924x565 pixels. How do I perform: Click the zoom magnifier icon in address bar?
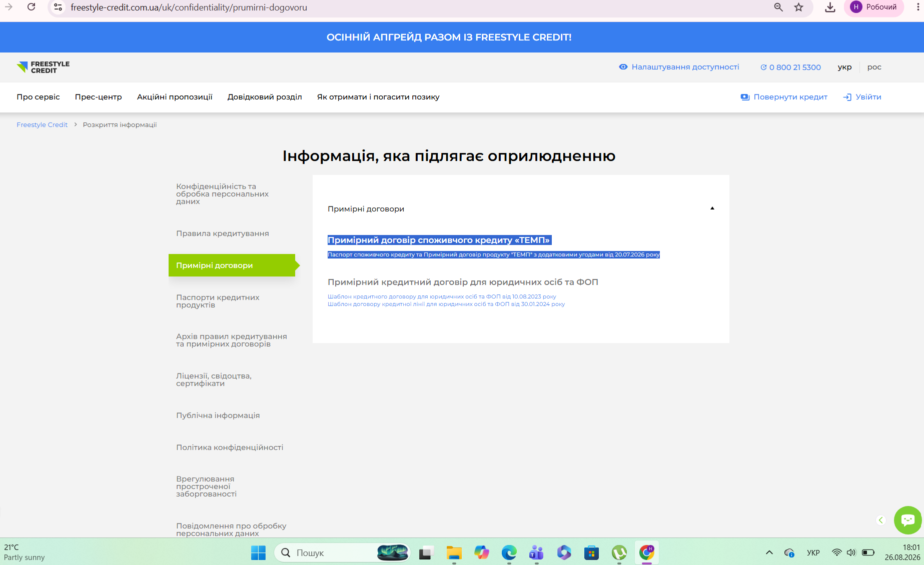pyautogui.click(x=778, y=7)
